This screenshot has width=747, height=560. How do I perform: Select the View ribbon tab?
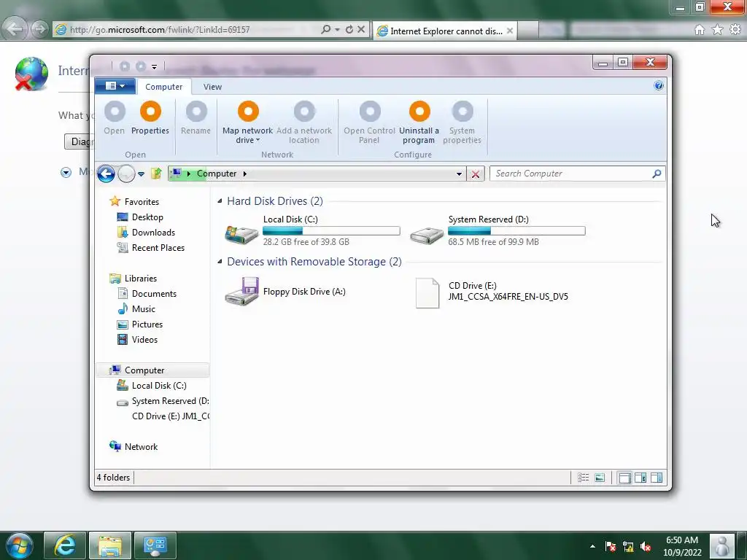coord(212,87)
